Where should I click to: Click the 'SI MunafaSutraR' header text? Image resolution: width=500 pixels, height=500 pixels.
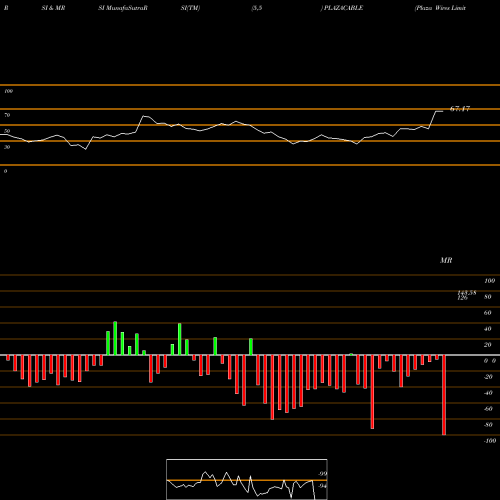point(123,8)
